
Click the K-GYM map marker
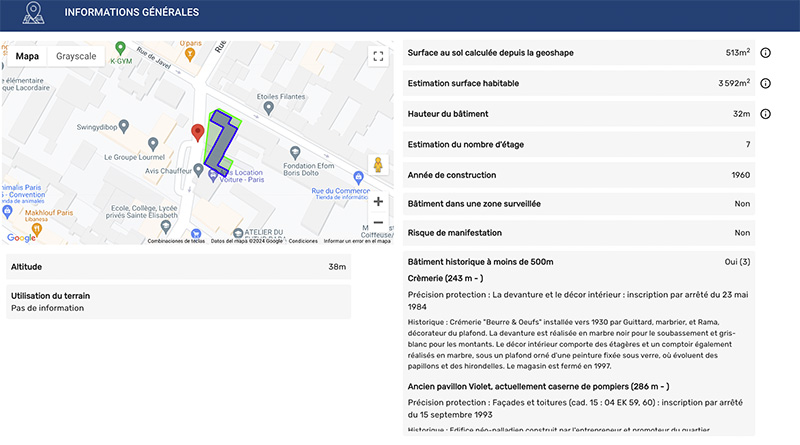[121, 48]
